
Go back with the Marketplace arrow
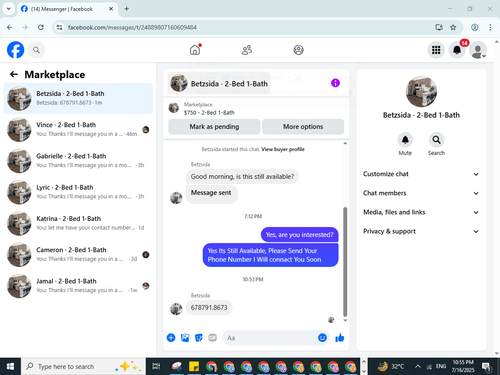click(x=14, y=74)
